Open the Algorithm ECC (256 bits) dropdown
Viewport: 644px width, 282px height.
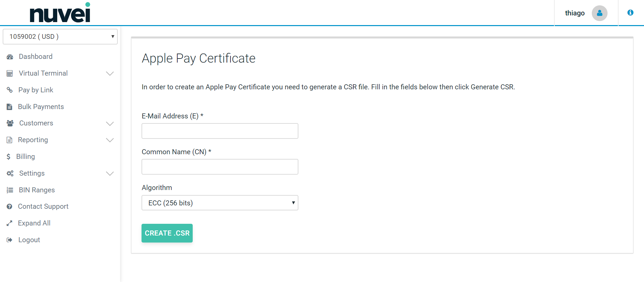[x=220, y=203]
